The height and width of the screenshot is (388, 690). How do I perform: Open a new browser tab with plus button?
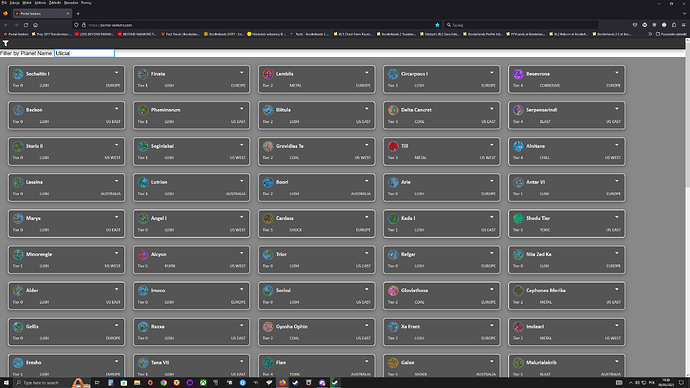coord(78,14)
